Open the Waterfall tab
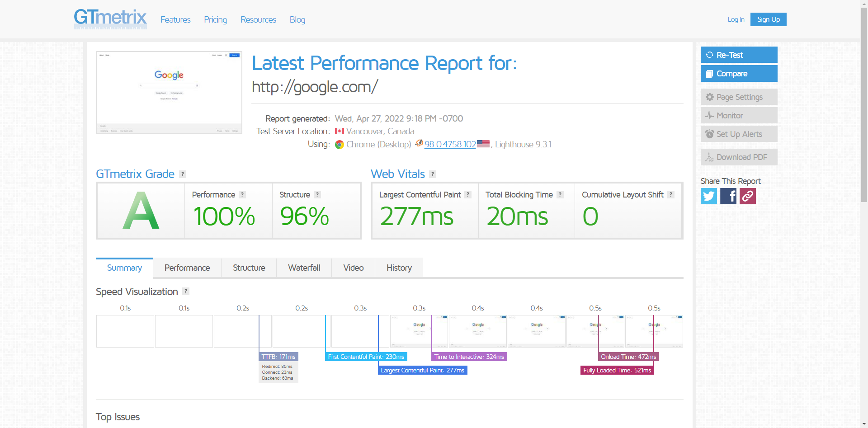The width and height of the screenshot is (868, 428). pyautogui.click(x=304, y=268)
